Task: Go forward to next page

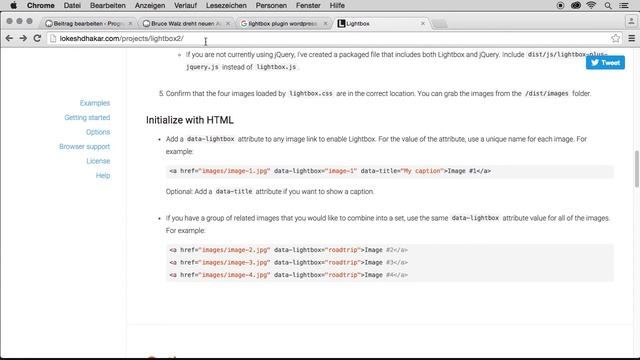Action: tap(23, 38)
